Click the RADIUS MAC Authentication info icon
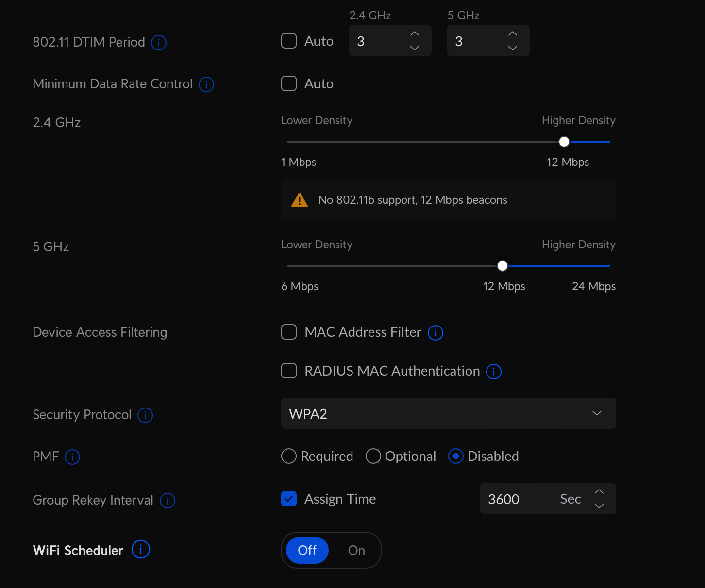Image resolution: width=705 pixels, height=588 pixels. (x=493, y=371)
